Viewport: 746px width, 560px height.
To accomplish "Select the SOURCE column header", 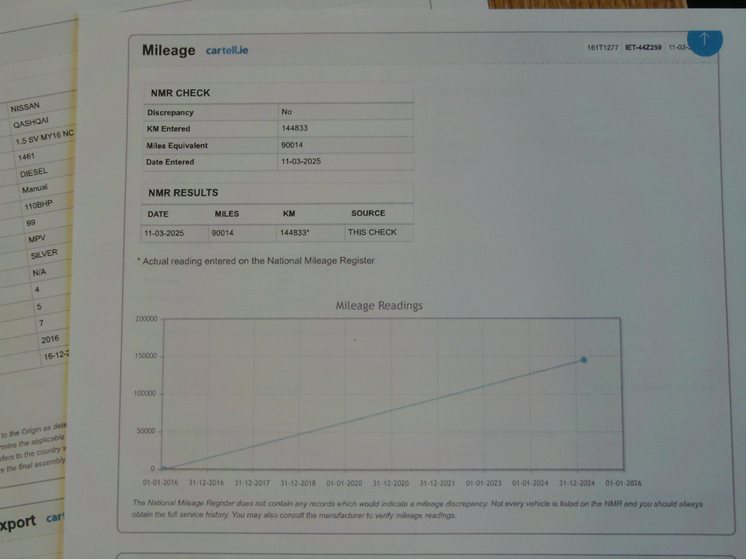I will click(x=367, y=213).
